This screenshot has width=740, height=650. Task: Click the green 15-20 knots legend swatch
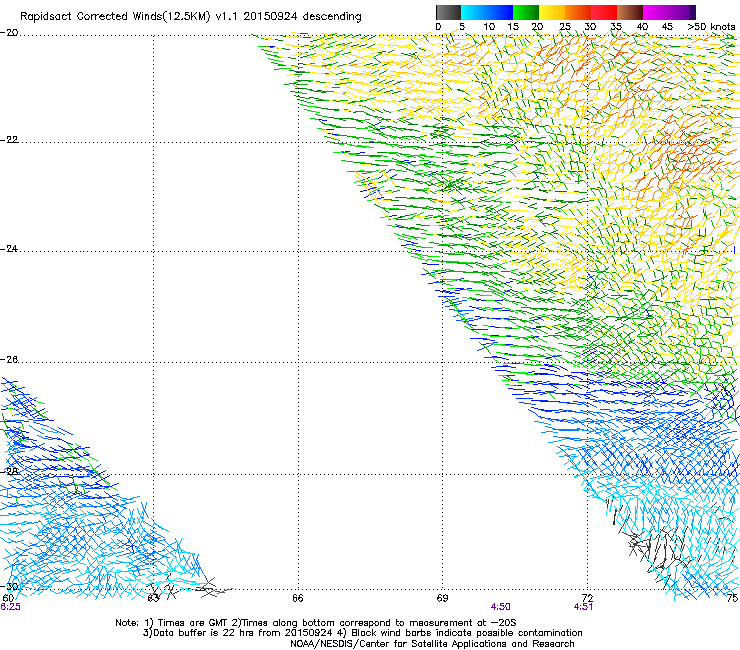(526, 12)
